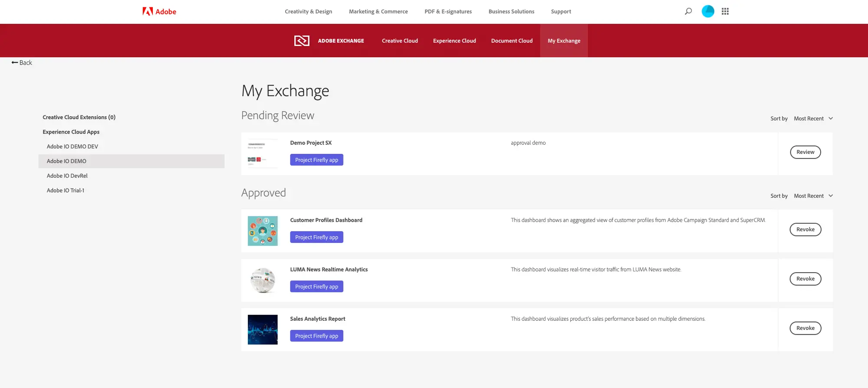Go back using the Back arrow

point(22,62)
